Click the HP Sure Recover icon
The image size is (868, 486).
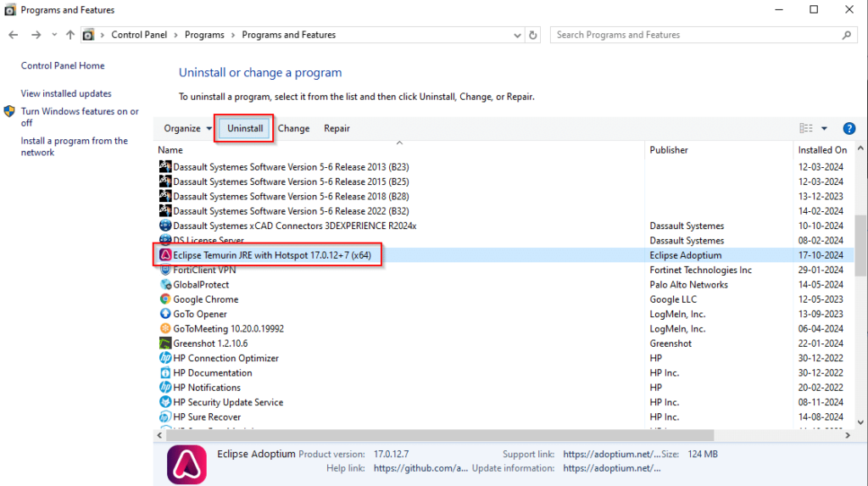tap(165, 416)
